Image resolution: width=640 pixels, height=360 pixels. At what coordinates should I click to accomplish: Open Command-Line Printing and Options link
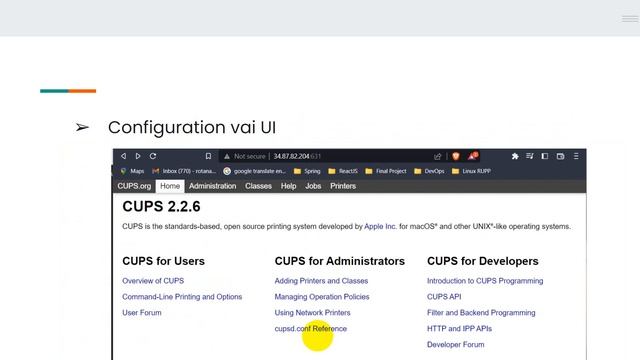(x=182, y=297)
